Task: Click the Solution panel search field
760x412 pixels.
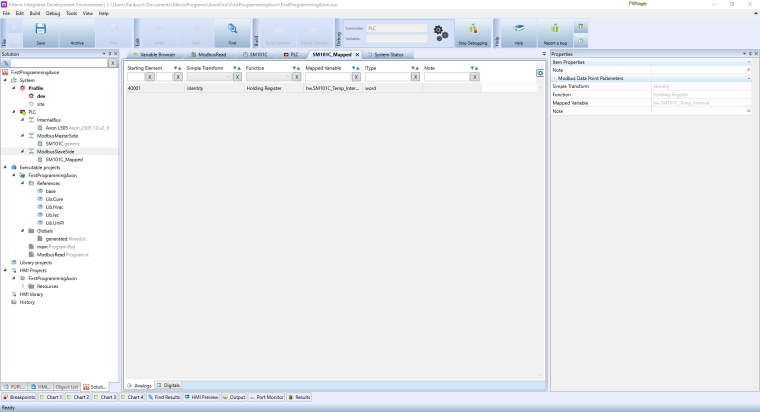Action: click(59, 63)
